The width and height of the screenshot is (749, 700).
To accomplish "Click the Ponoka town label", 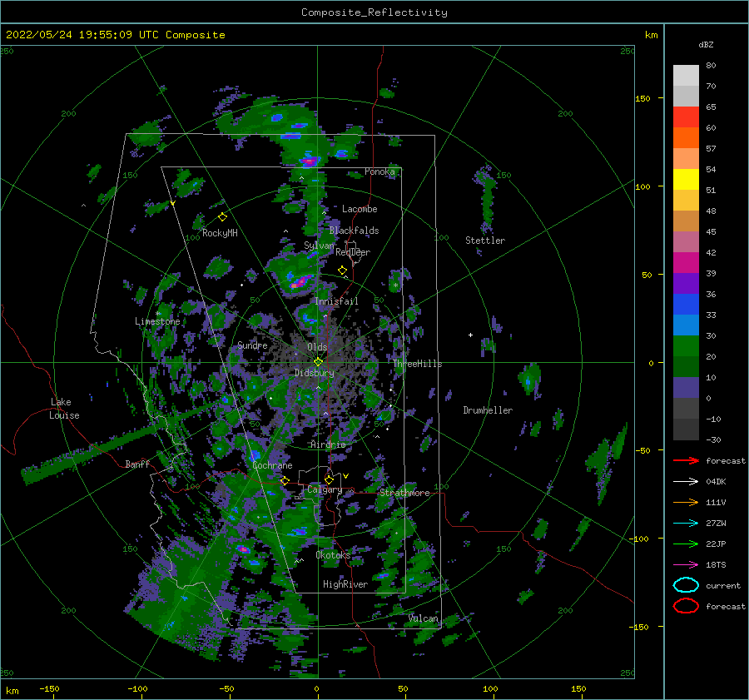I will click(379, 171).
